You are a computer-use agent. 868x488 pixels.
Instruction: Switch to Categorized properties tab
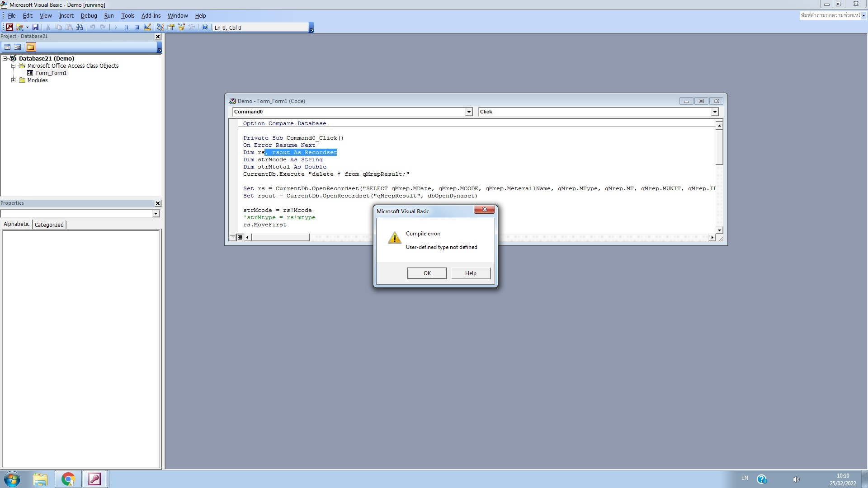click(49, 225)
